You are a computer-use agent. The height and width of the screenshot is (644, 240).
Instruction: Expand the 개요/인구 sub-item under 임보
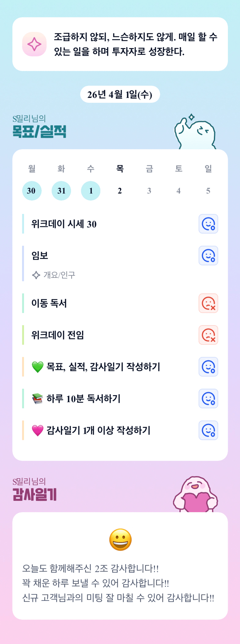[x=59, y=275]
